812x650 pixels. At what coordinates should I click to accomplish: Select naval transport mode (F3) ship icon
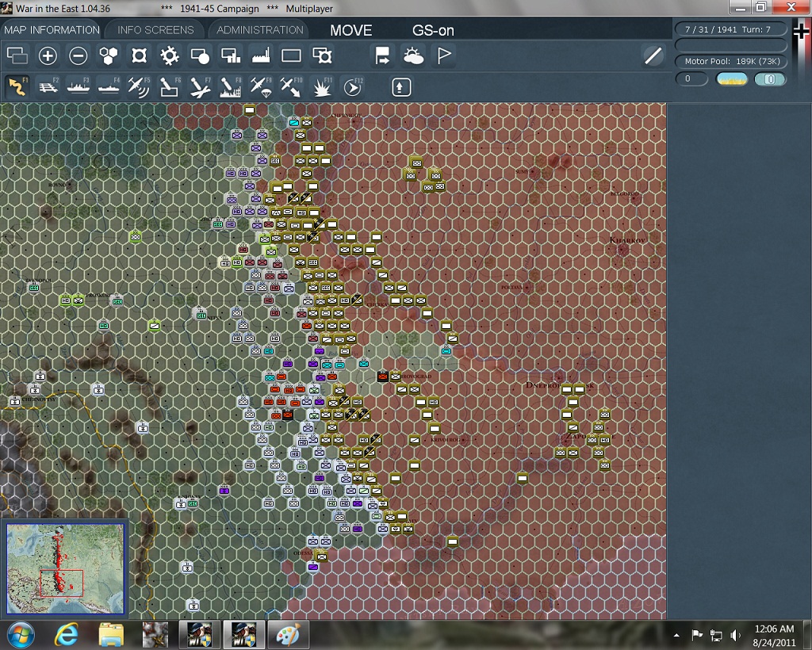pyautogui.click(x=79, y=87)
